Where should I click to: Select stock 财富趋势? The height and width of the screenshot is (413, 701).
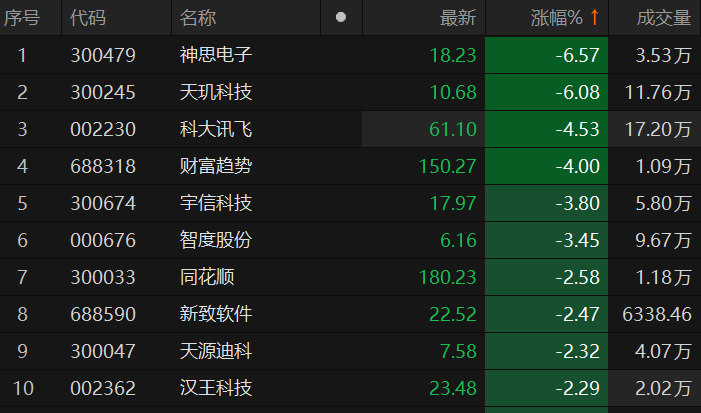pyautogui.click(x=216, y=166)
